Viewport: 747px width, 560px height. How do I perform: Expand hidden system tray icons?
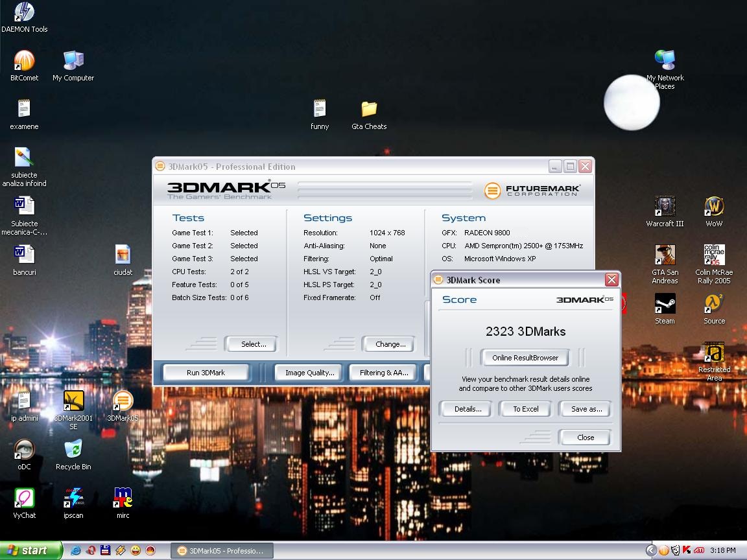[652, 550]
